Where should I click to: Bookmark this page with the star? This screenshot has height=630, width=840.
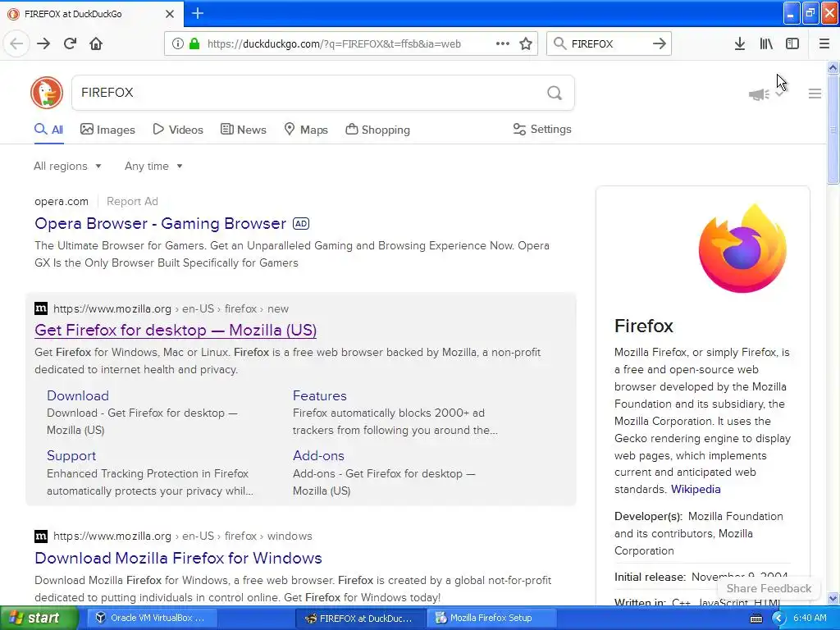click(526, 43)
